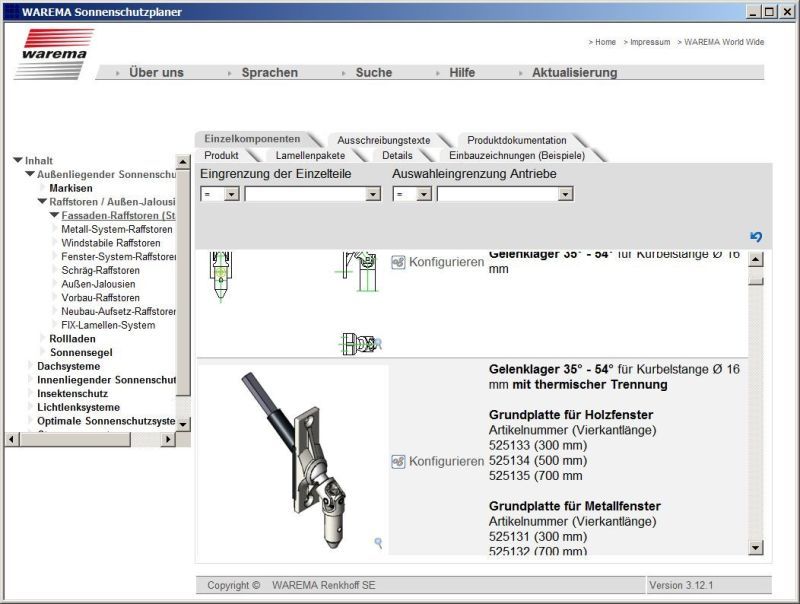The height and width of the screenshot is (604, 800).
Task: Open top view technical drawing thumbnail
Action: (x=360, y=344)
